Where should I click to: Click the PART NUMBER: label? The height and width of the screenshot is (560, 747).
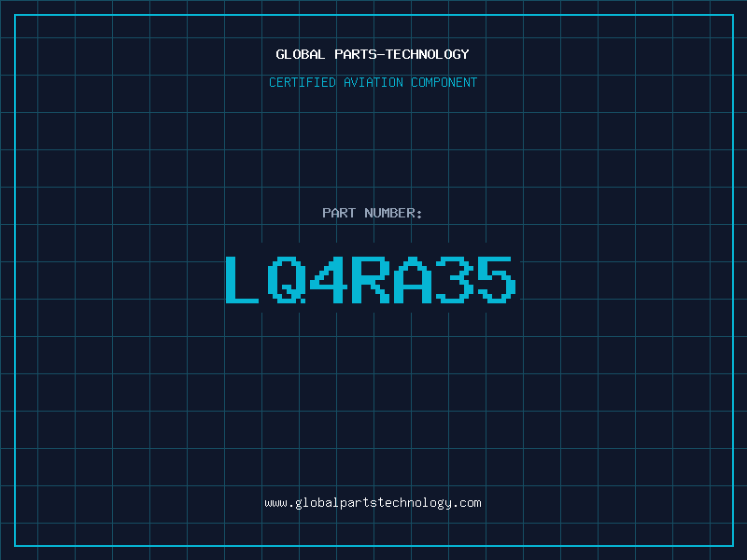373,213
